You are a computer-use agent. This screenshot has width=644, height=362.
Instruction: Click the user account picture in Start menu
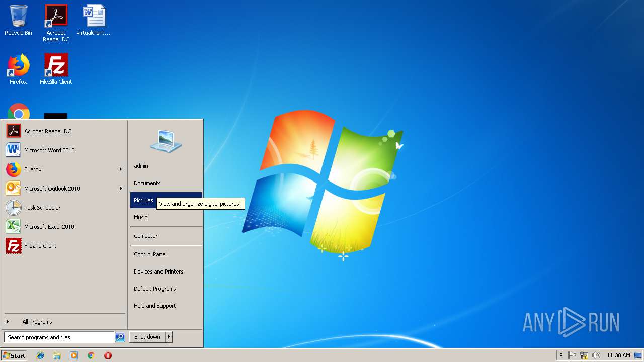coord(166,141)
